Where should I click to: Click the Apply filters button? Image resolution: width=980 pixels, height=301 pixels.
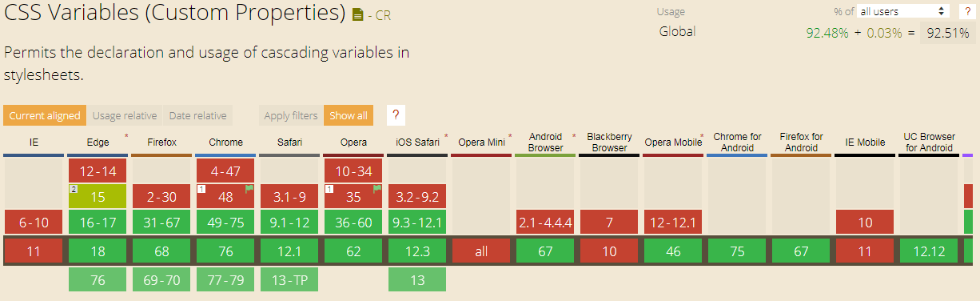pos(291,115)
